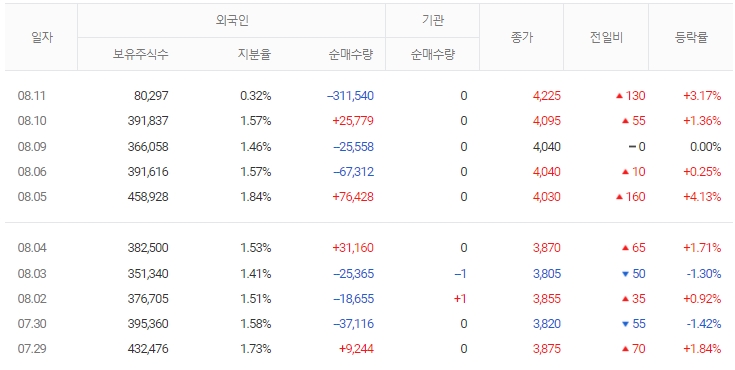The image size is (735, 370).
Task: Select the 08.05 date cell
Action: (32, 196)
